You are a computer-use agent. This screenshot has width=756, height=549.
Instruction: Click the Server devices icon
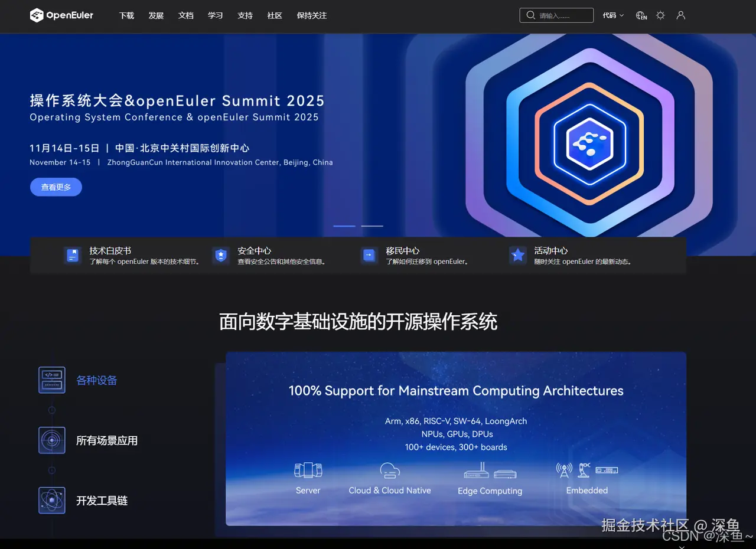[308, 470]
